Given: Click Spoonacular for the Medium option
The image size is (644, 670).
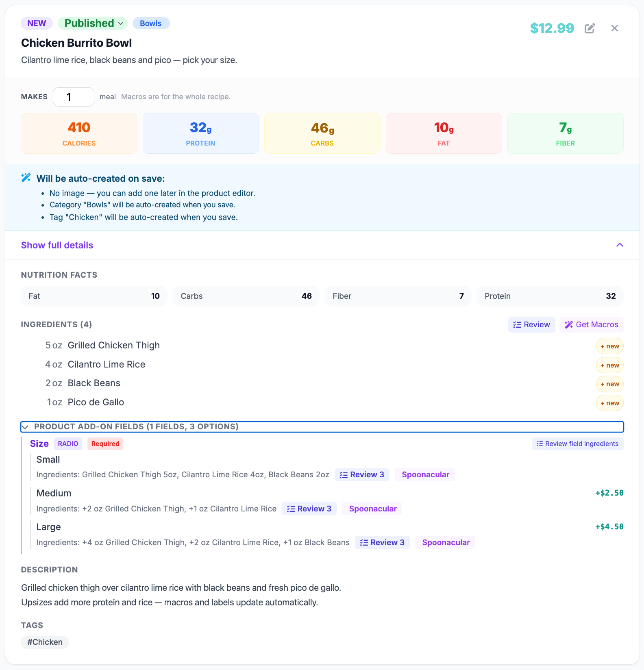Looking at the screenshot, I should (372, 509).
